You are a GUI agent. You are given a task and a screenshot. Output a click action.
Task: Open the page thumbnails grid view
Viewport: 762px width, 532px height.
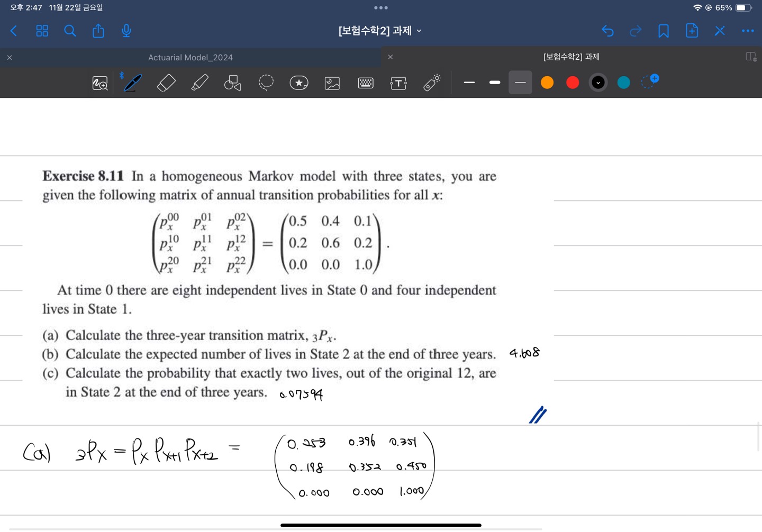coord(42,31)
